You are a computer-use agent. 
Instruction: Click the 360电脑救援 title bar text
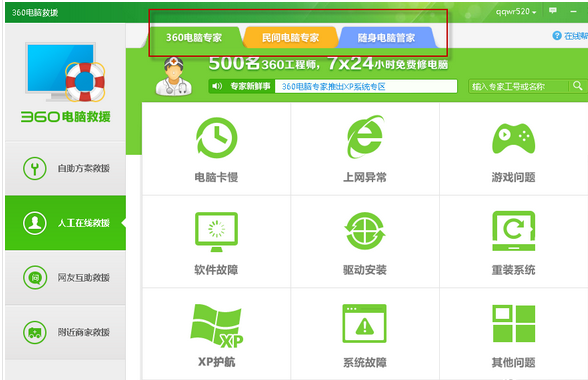point(35,13)
